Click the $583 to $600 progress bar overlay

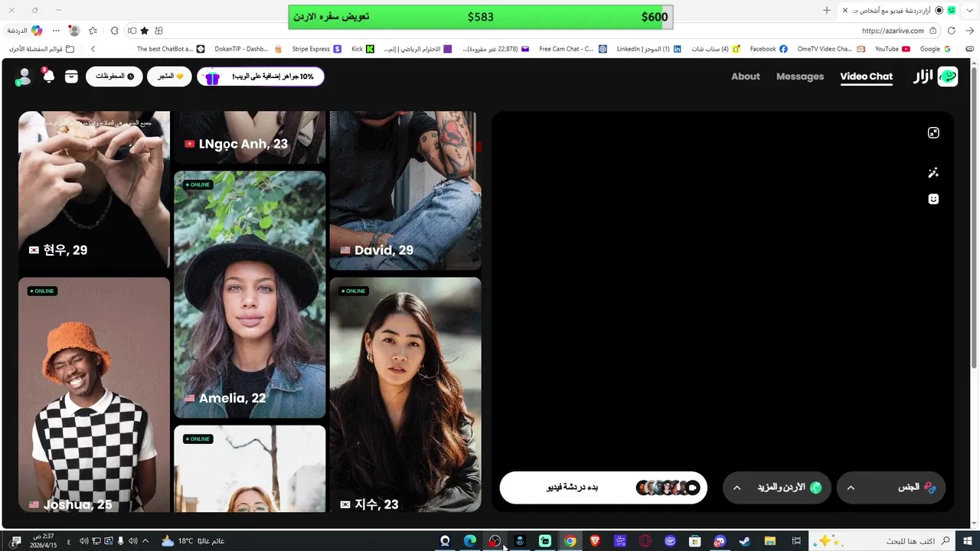[x=481, y=17]
